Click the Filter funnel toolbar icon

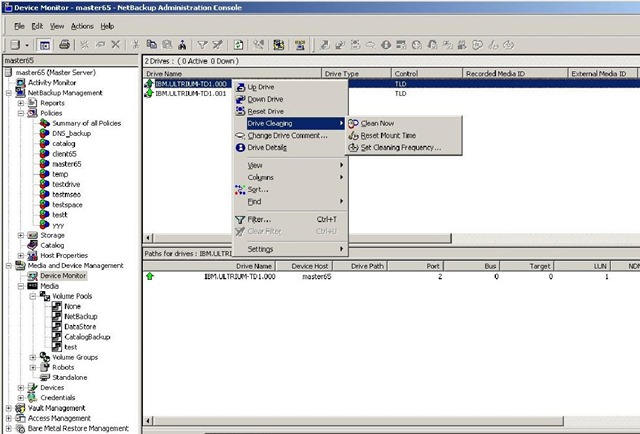pyautogui.click(x=202, y=45)
